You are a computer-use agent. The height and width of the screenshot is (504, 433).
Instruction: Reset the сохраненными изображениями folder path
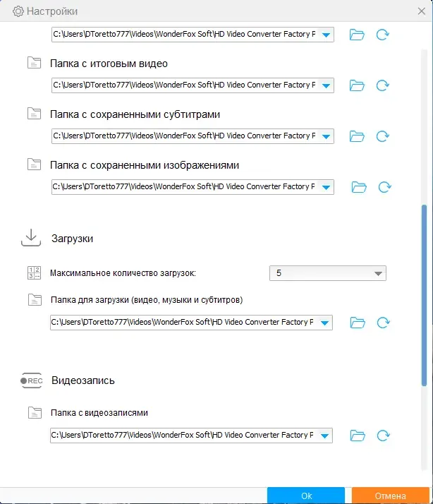coord(385,187)
